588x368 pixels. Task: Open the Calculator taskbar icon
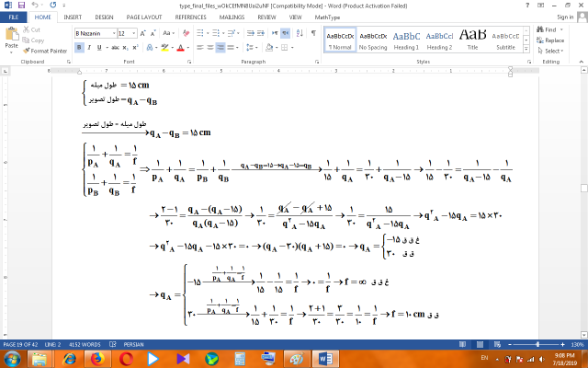(240, 359)
